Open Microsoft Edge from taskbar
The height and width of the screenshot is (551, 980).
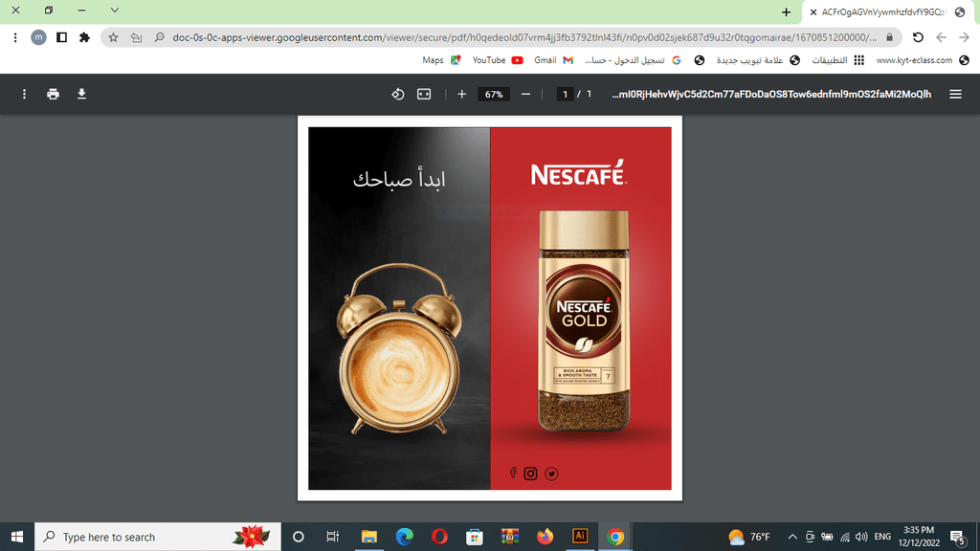click(405, 537)
